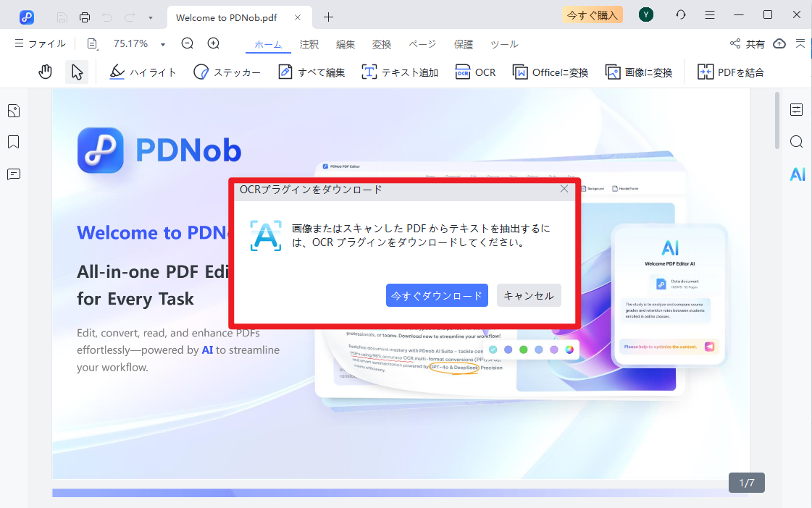Click すべて編集 edit all tool
This screenshot has width=812, height=508.
coord(311,72)
